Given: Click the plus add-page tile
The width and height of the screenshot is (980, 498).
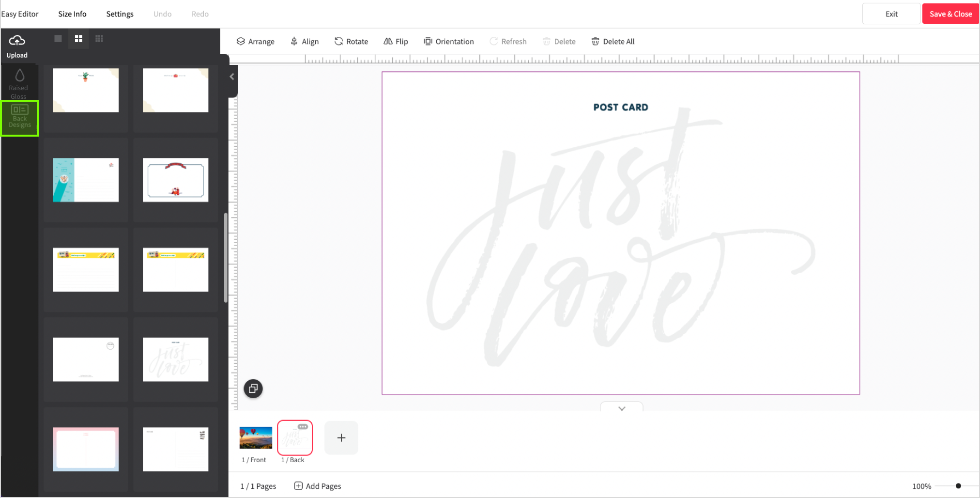Looking at the screenshot, I should coord(341,438).
